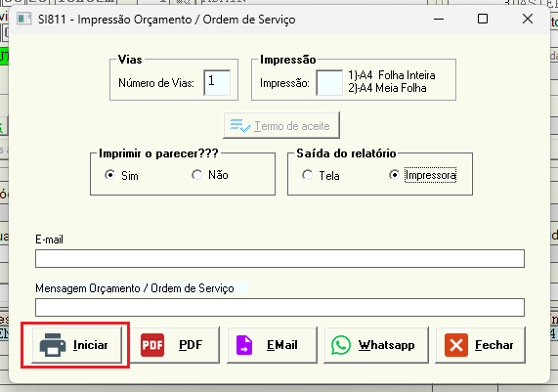The image size is (558, 392).
Task: Choose Tela as report output
Action: coord(307,175)
